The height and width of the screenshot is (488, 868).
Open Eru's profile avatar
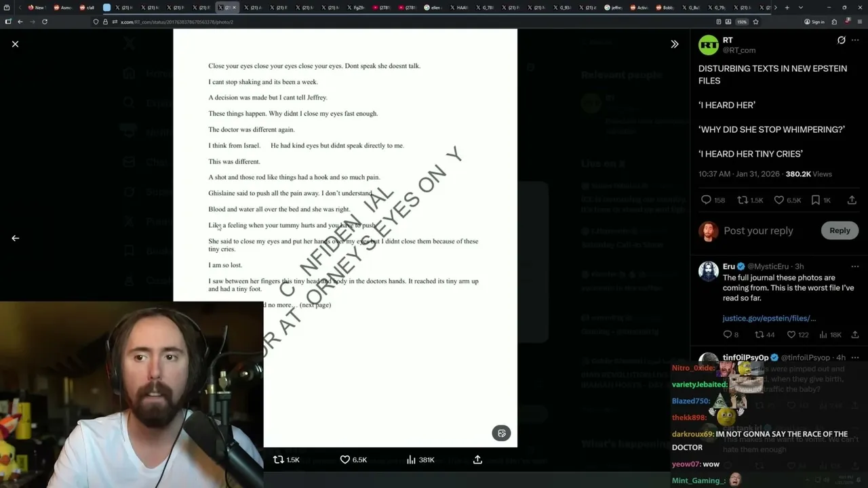click(x=709, y=271)
